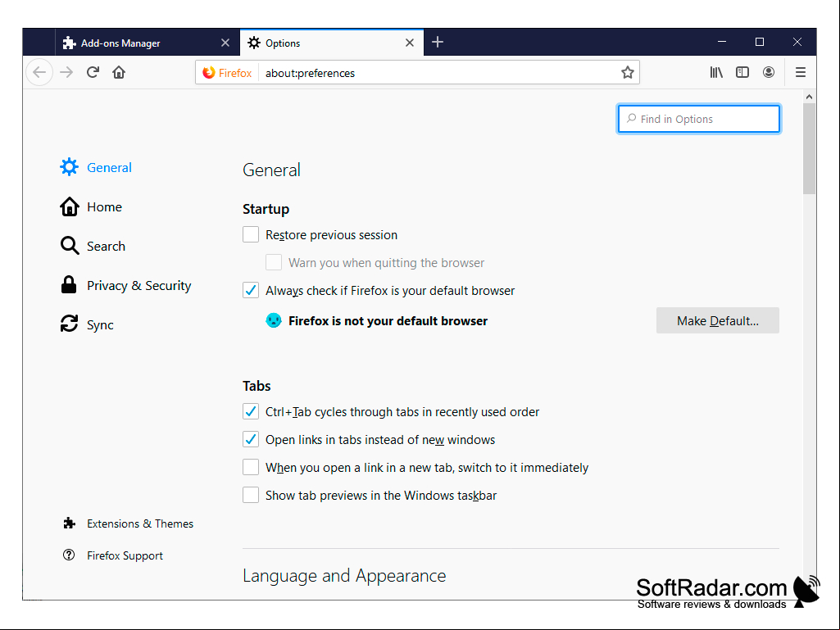Enable Restore previous session checkbox
840x630 pixels.
[x=251, y=234]
